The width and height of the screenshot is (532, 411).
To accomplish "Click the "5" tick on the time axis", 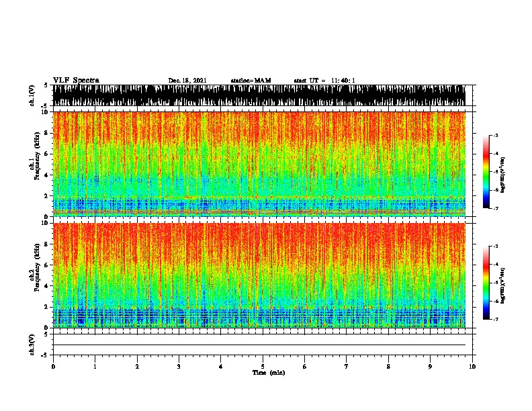I will [x=263, y=367].
